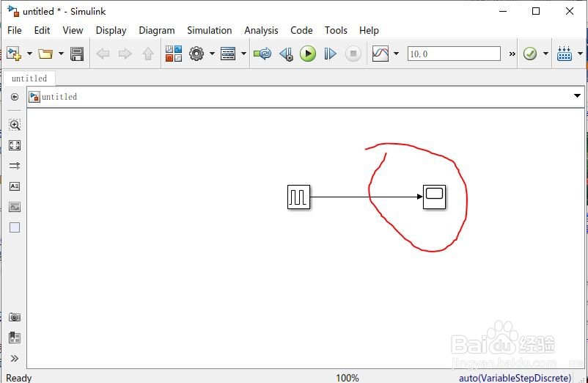Open the Help menu
588x383 pixels.
pos(369,30)
